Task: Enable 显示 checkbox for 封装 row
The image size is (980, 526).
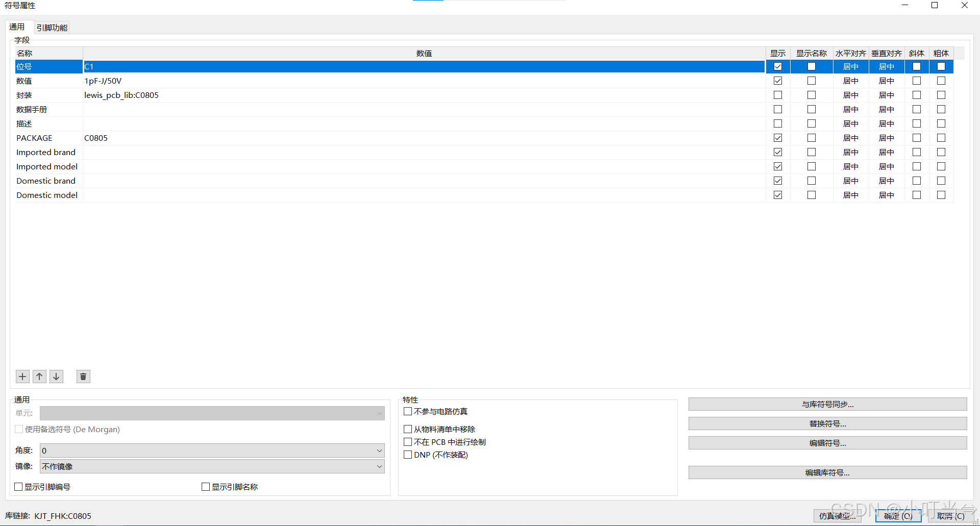Action: coord(778,95)
